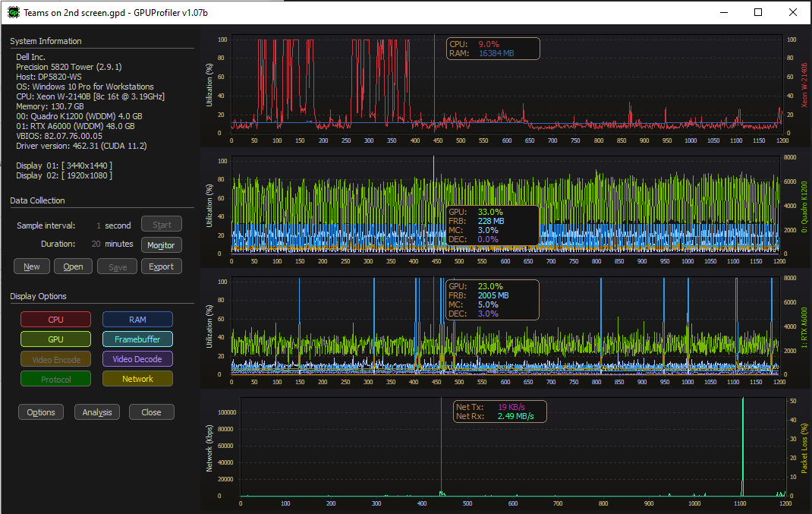Viewport: 812px width, 514px height.
Task: Select the '01: RTX A6000 (WDDM) 48.0 GB' line
Action: [x=75, y=126]
